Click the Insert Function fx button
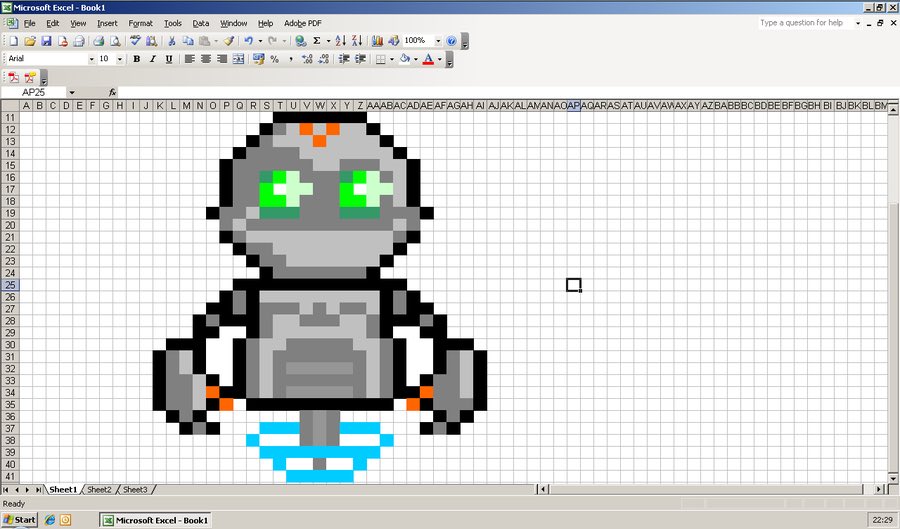 [112, 92]
